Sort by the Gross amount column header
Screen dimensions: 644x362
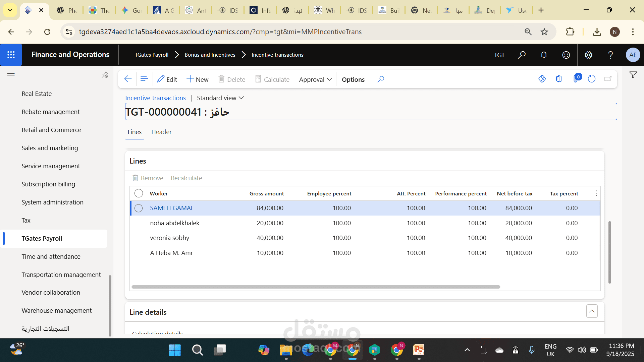pyautogui.click(x=267, y=193)
